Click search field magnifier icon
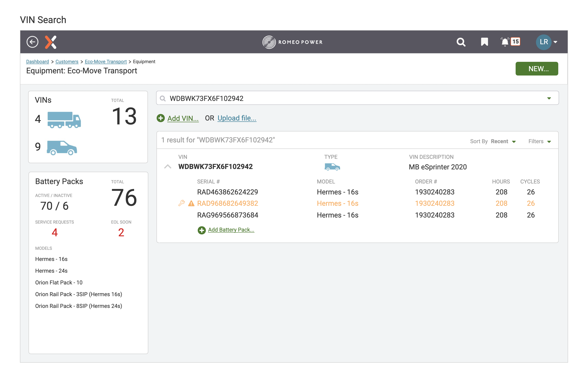Image resolution: width=588 pixels, height=383 pixels. tap(163, 99)
